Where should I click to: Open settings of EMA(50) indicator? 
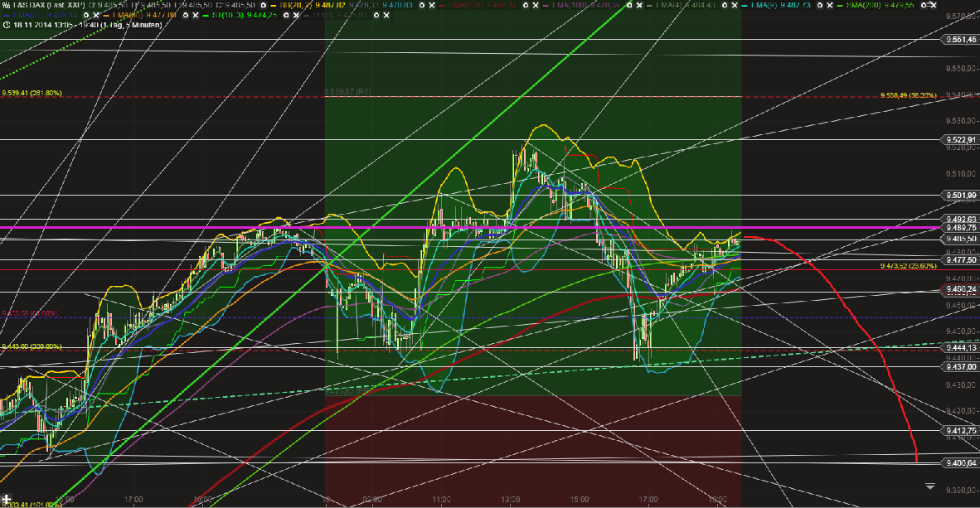pos(185,15)
